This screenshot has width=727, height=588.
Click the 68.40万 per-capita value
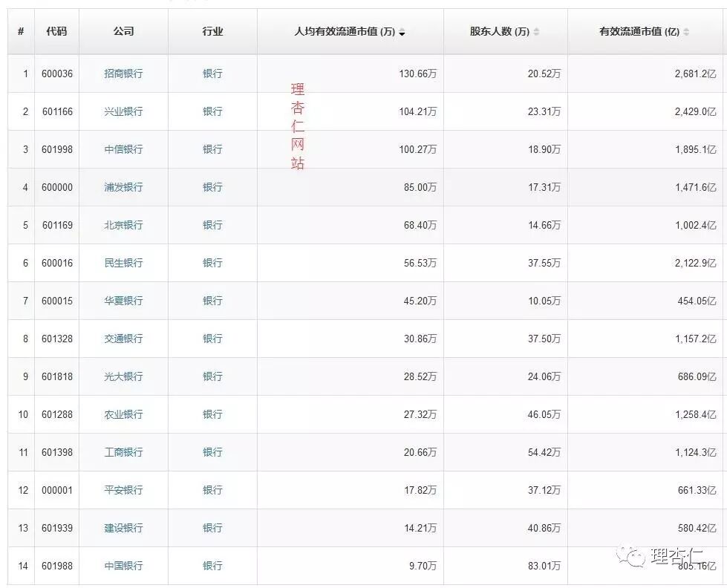pos(420,226)
